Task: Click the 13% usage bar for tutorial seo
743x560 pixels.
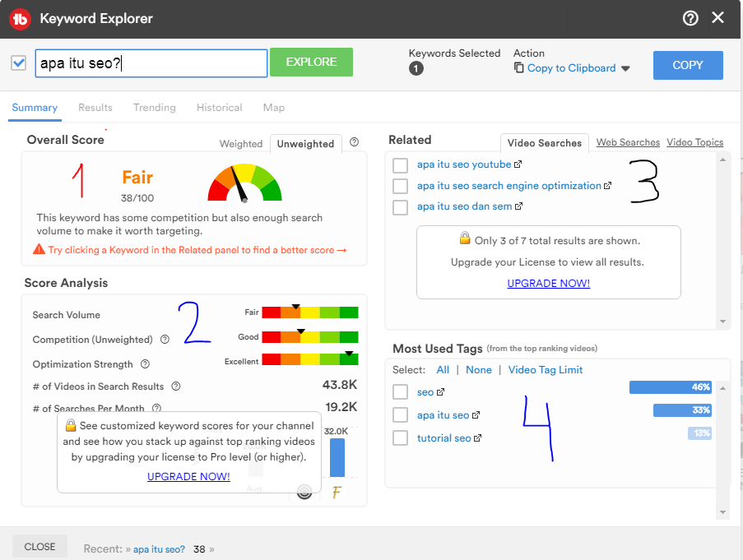Action: (x=699, y=433)
